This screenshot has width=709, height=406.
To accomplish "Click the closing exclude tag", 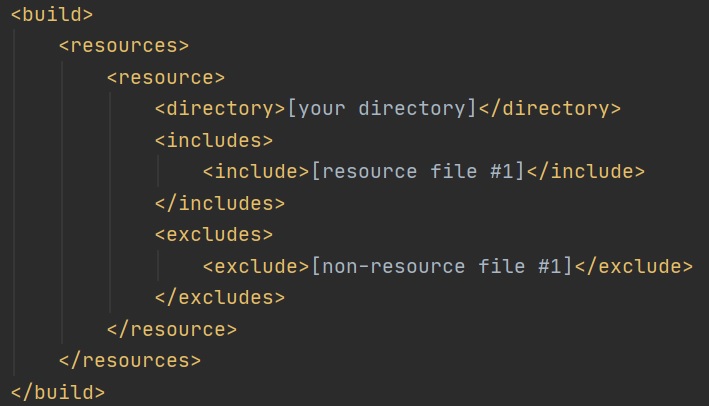I will tap(634, 266).
